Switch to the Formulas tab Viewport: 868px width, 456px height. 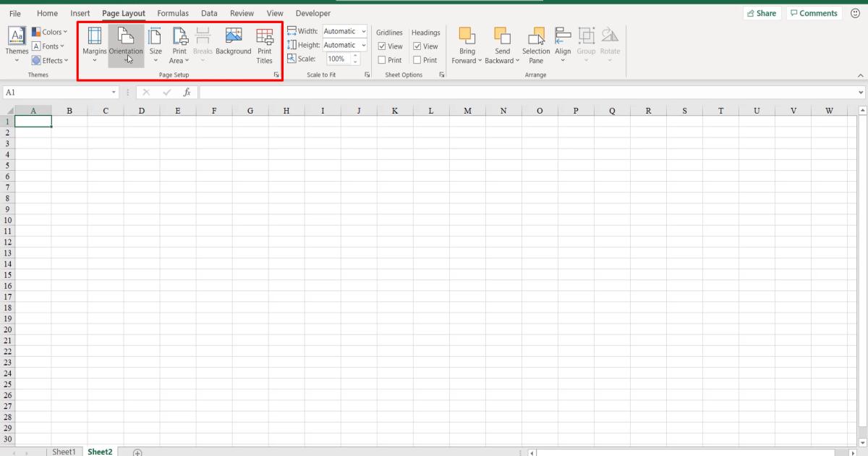[x=173, y=12]
